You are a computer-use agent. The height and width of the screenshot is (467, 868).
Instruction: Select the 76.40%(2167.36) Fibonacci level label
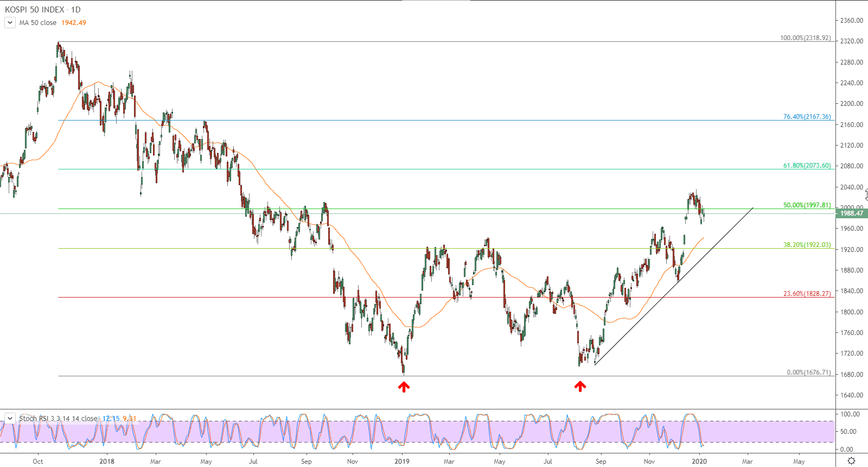(807, 117)
